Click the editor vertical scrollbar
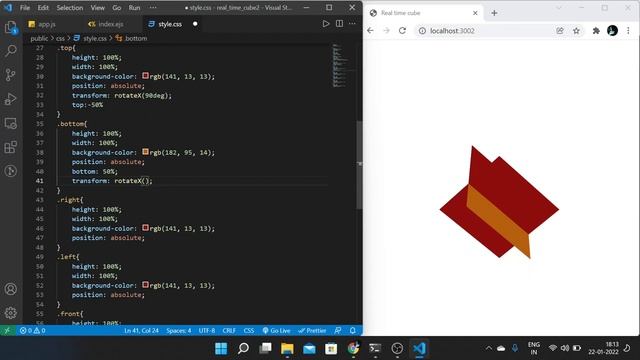This screenshot has height=360, width=640. (x=360, y=165)
